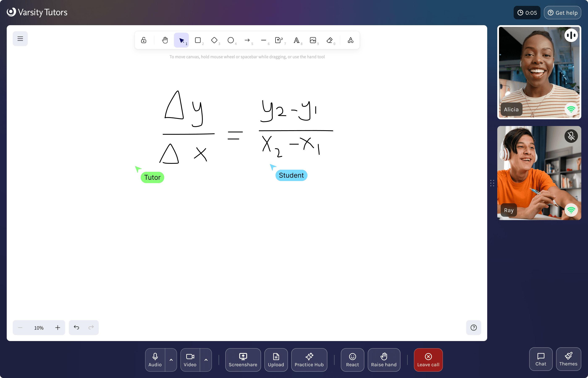Zoom in using the plus control
Viewport: 588px width, 378px height.
[57, 327]
